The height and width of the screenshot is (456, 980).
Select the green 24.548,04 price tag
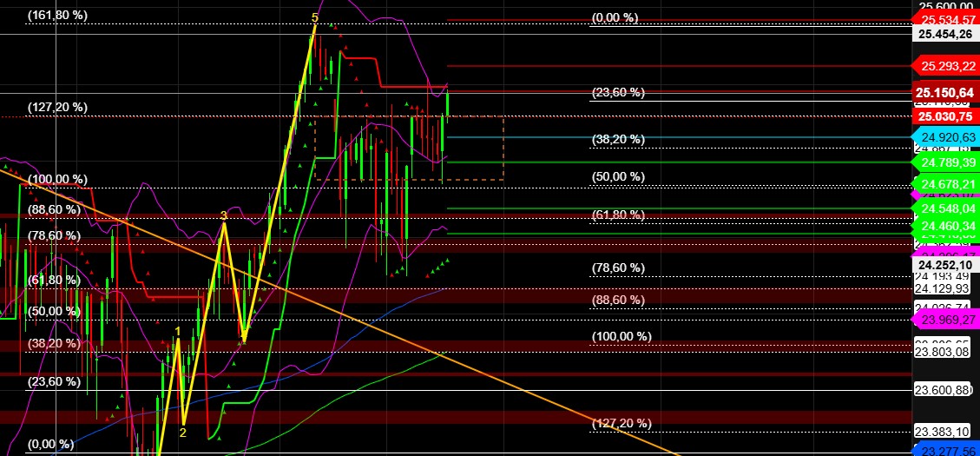(x=946, y=208)
